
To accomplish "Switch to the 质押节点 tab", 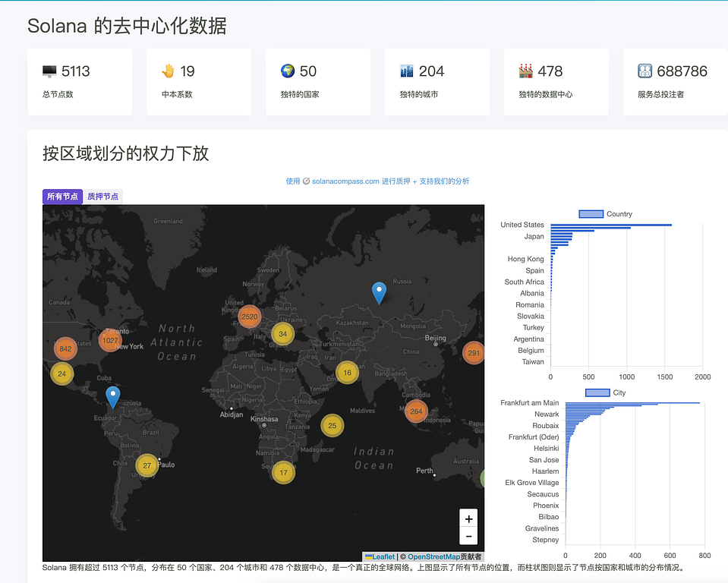I will 102,197.
